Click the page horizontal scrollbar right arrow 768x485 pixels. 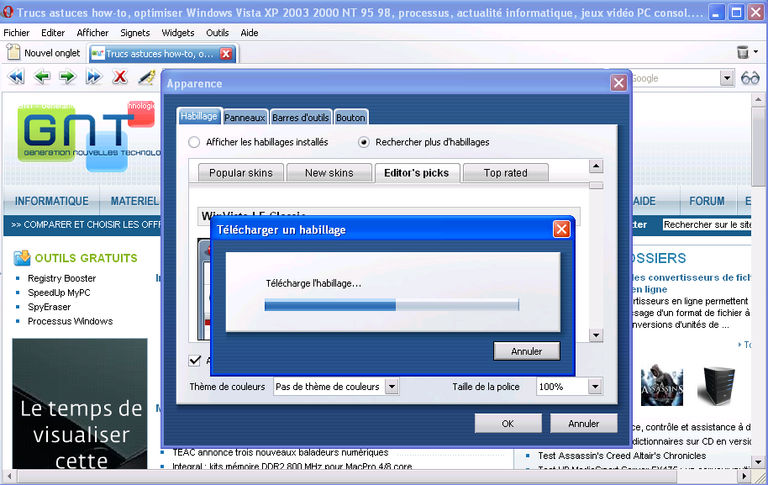tap(744, 476)
